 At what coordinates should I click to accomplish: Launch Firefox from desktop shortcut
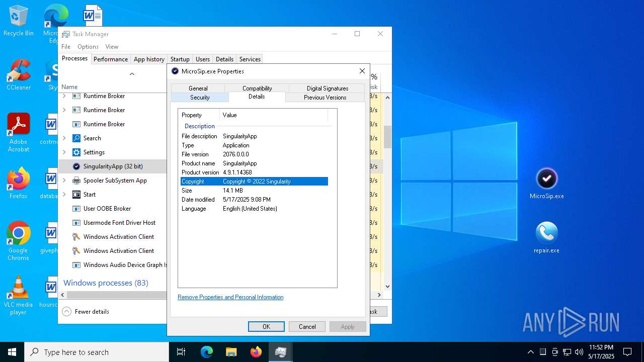(19, 184)
